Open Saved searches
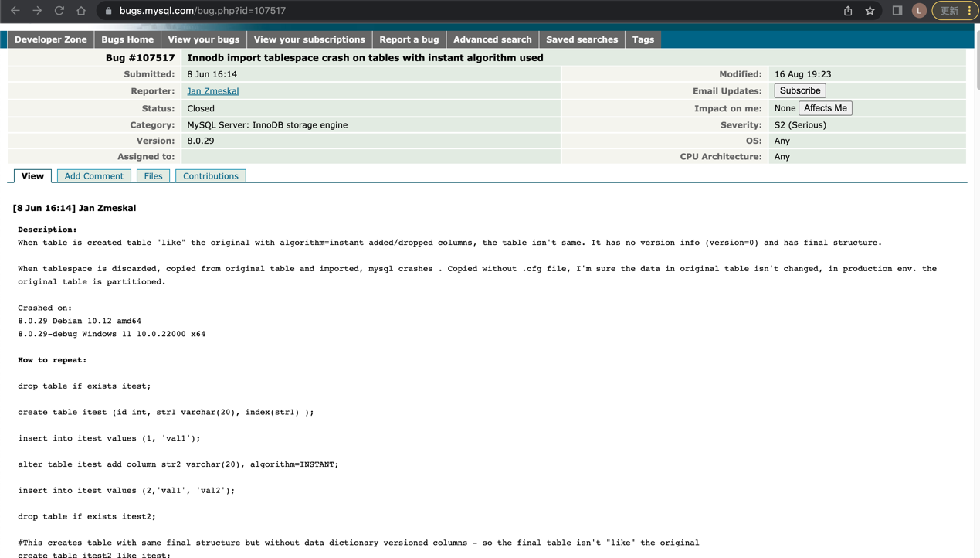This screenshot has width=980, height=558. [x=582, y=39]
